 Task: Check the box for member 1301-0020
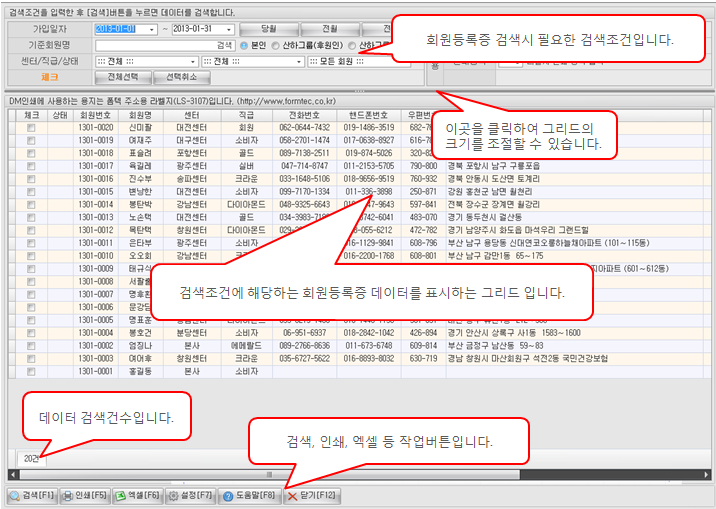[x=31, y=128]
